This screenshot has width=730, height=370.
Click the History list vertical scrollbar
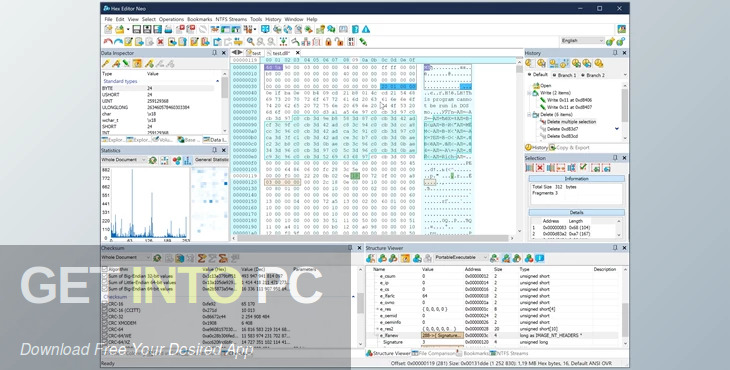click(x=624, y=112)
